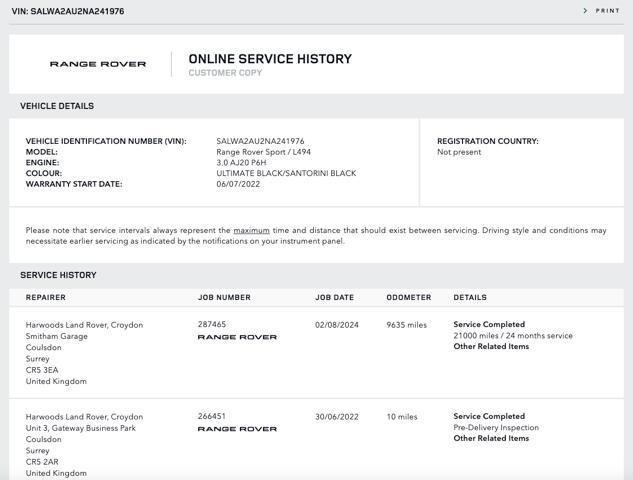Click the JOB DATE column header
The height and width of the screenshot is (480, 633).
[335, 298]
